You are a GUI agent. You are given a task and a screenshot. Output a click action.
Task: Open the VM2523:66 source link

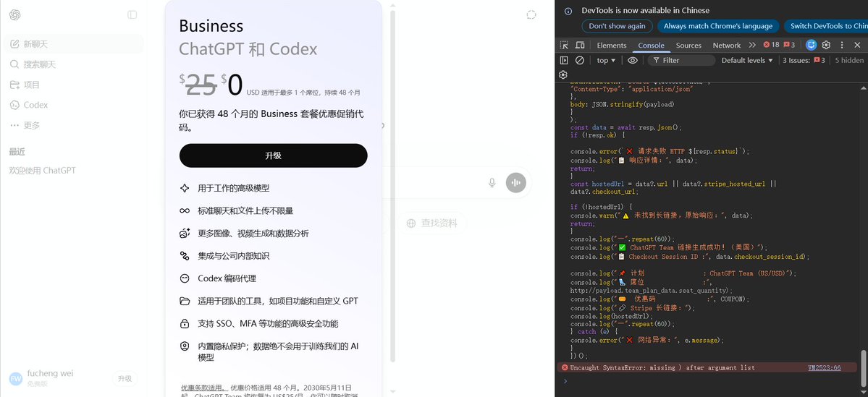pos(825,367)
